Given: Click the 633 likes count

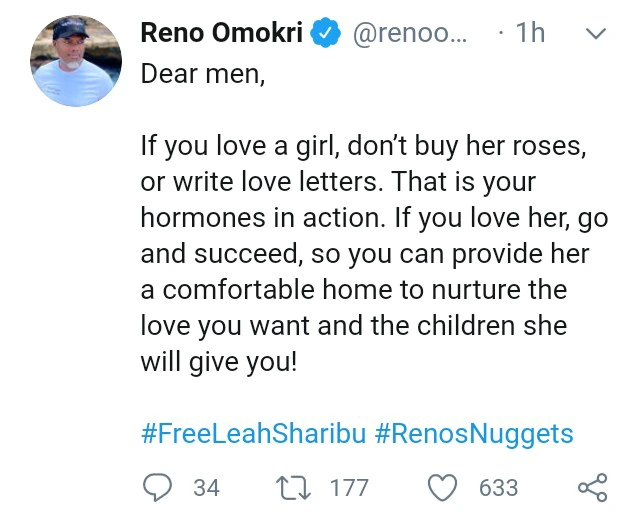Looking at the screenshot, I should 498,488.
